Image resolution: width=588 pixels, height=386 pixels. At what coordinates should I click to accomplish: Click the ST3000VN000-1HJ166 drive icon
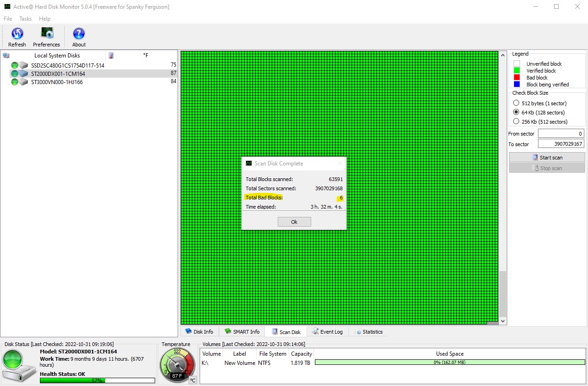tap(19, 82)
